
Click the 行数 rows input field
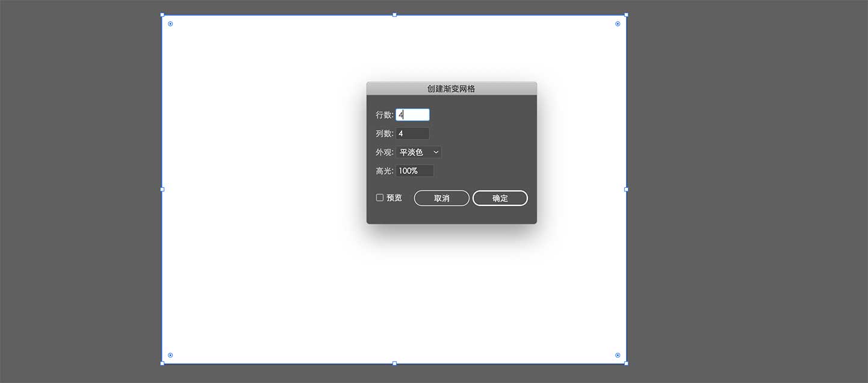(x=412, y=114)
